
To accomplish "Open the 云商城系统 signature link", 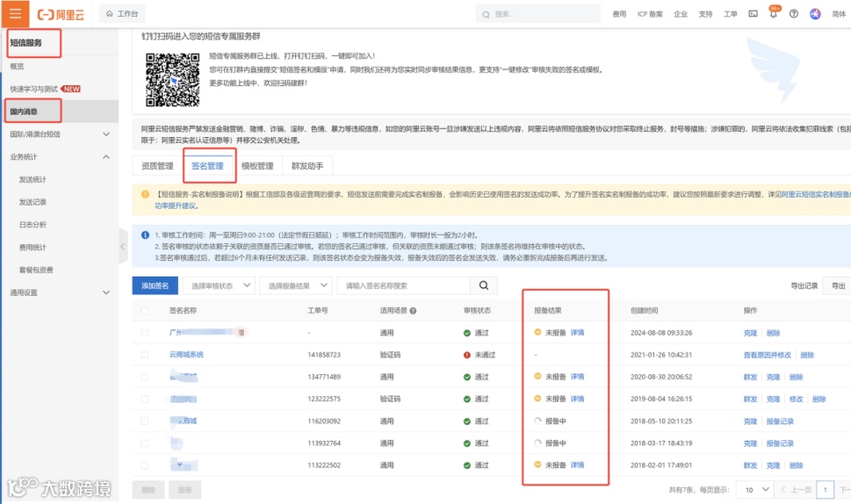I will (x=186, y=355).
